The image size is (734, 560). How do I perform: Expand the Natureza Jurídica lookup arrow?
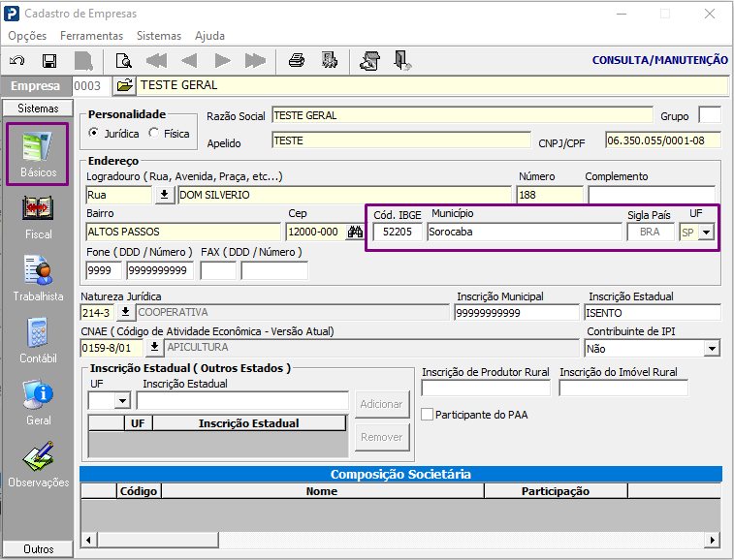(125, 312)
